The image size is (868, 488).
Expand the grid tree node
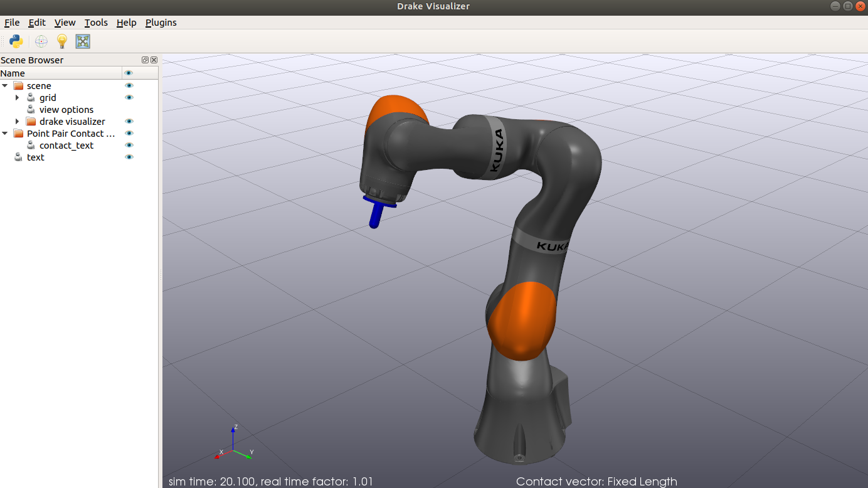[x=18, y=98]
